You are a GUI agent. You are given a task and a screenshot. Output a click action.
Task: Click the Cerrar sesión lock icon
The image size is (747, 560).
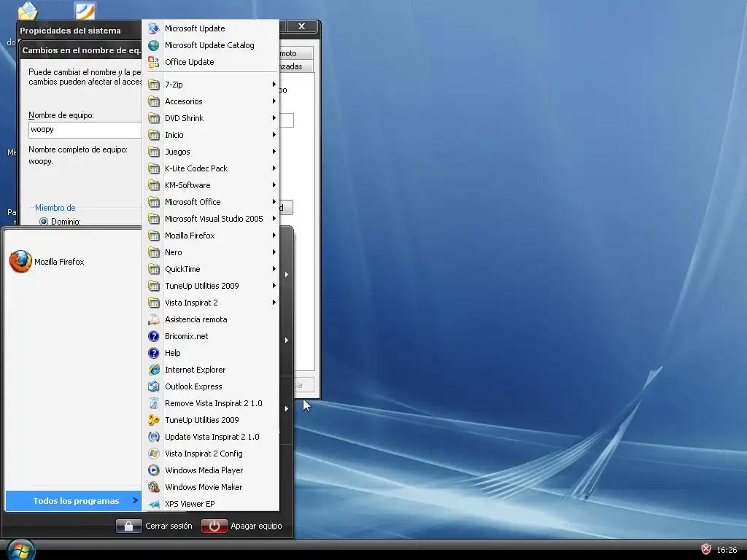[128, 526]
